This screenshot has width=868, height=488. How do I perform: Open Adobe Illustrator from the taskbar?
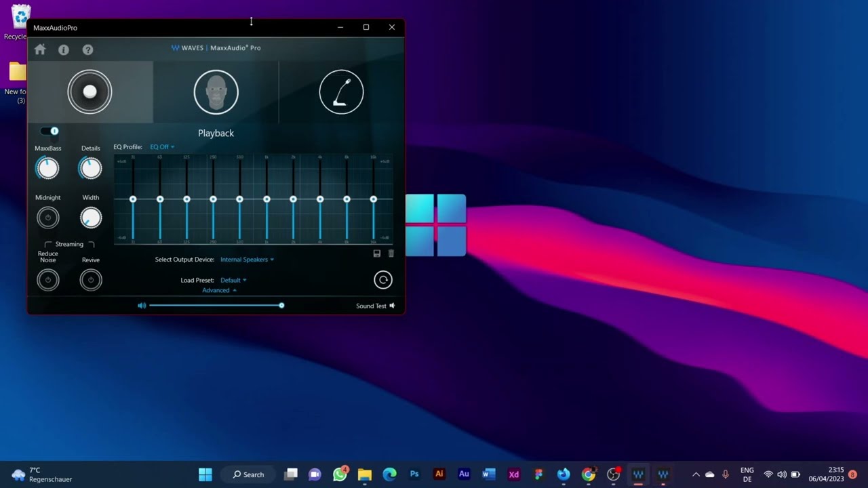coord(439,474)
